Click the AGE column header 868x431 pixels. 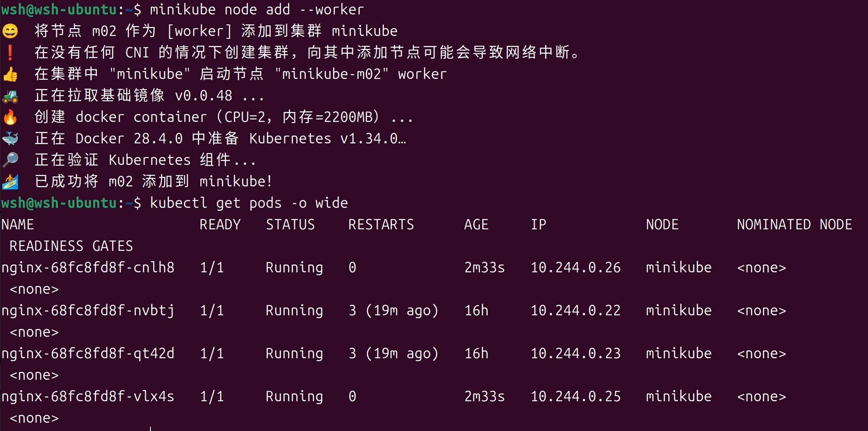[x=476, y=224]
